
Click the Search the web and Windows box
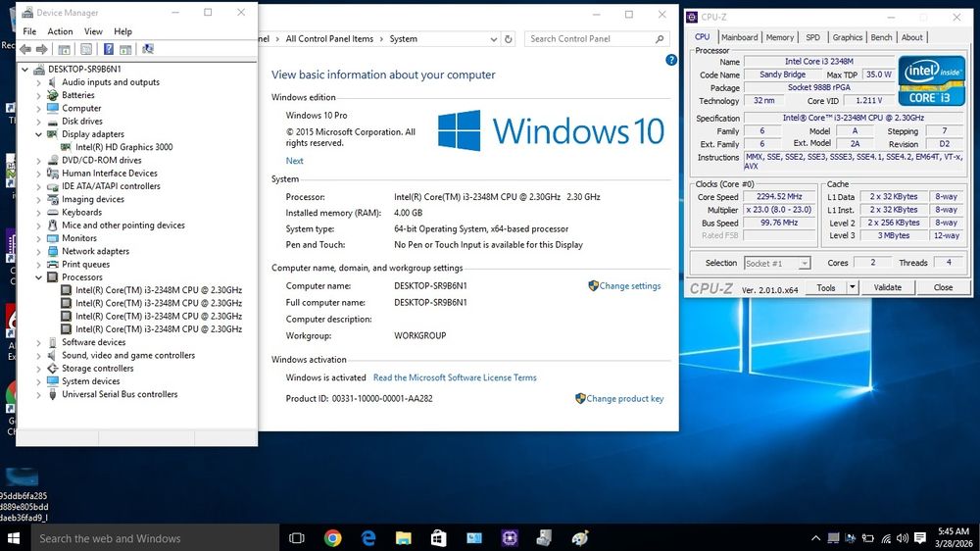point(155,538)
